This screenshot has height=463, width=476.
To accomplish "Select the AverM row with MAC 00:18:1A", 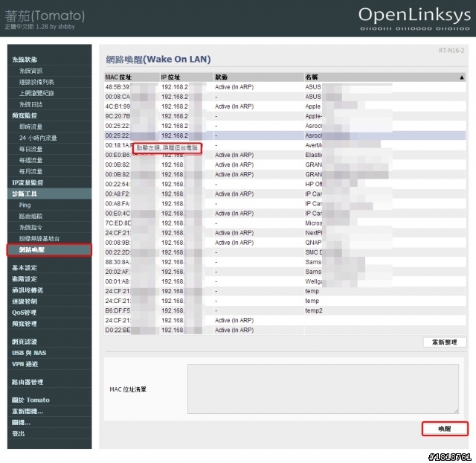I will 285,145.
